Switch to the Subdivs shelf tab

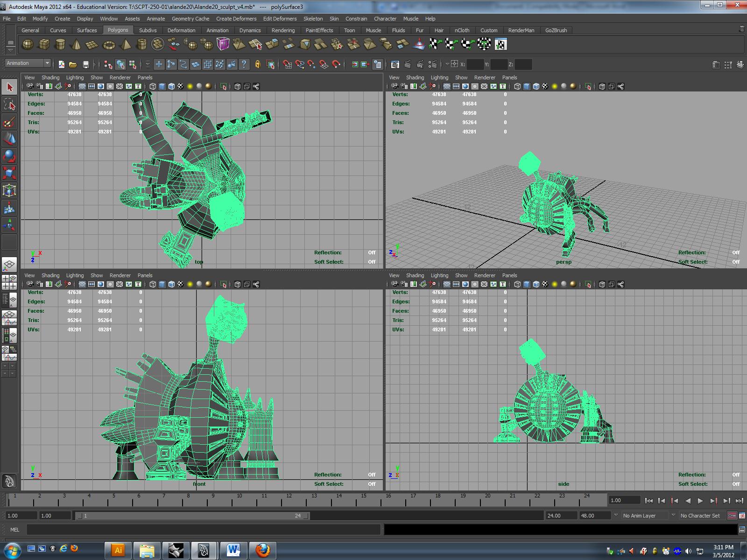pos(148,30)
